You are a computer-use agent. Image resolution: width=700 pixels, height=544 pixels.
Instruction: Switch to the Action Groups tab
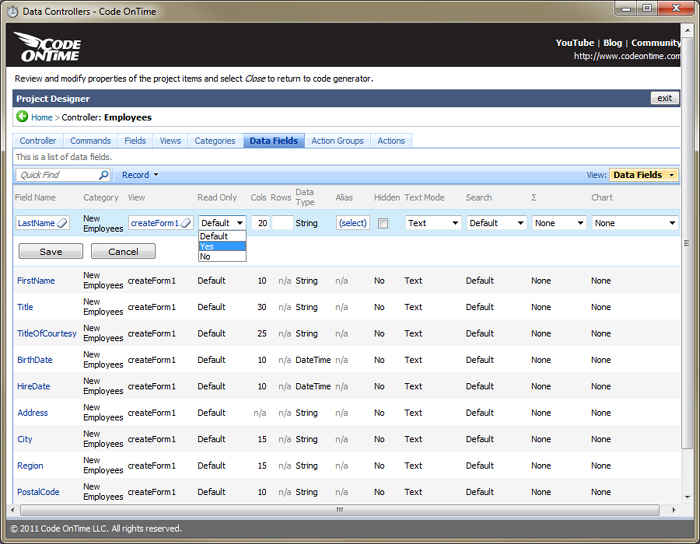point(338,141)
